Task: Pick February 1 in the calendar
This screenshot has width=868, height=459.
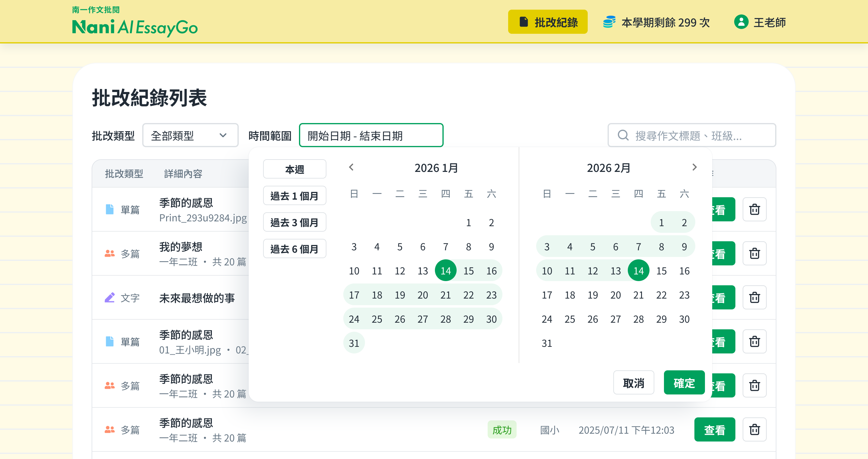Action: pyautogui.click(x=661, y=223)
